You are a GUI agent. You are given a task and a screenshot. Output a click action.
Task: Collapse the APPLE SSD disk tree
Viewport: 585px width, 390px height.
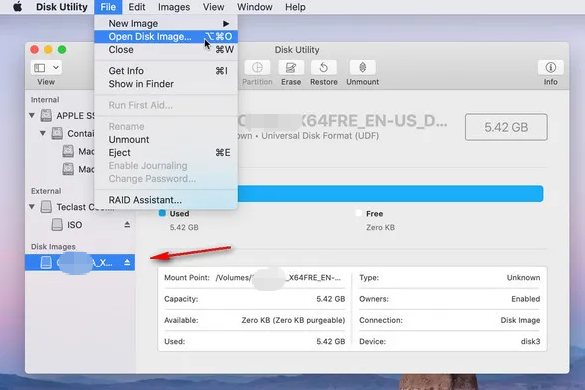click(32, 116)
